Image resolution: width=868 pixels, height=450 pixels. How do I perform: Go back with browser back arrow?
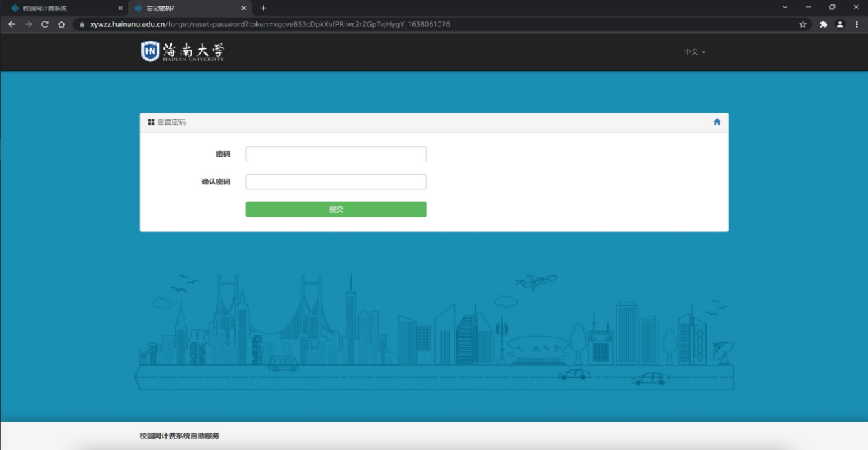(11, 24)
